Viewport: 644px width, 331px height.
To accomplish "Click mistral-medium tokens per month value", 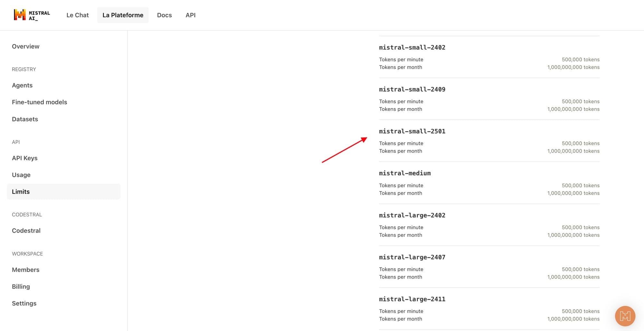I will (x=573, y=193).
